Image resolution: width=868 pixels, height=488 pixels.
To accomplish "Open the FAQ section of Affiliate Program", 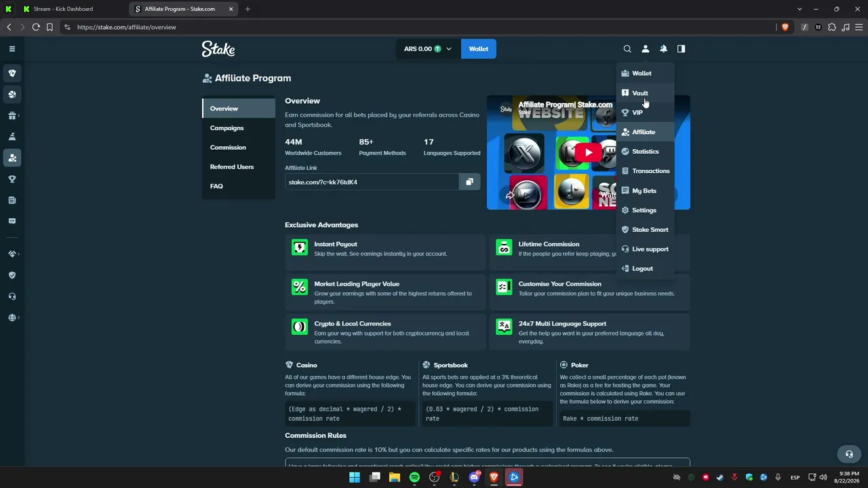I will click(239, 186).
